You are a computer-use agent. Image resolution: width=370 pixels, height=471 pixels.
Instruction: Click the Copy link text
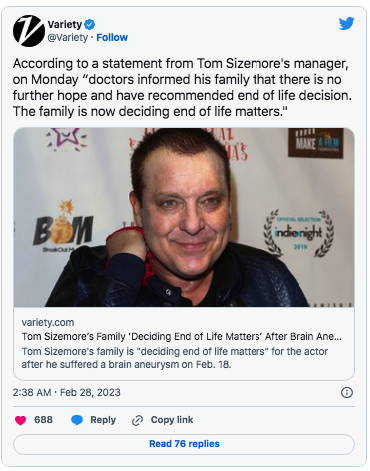pyautogui.click(x=172, y=420)
